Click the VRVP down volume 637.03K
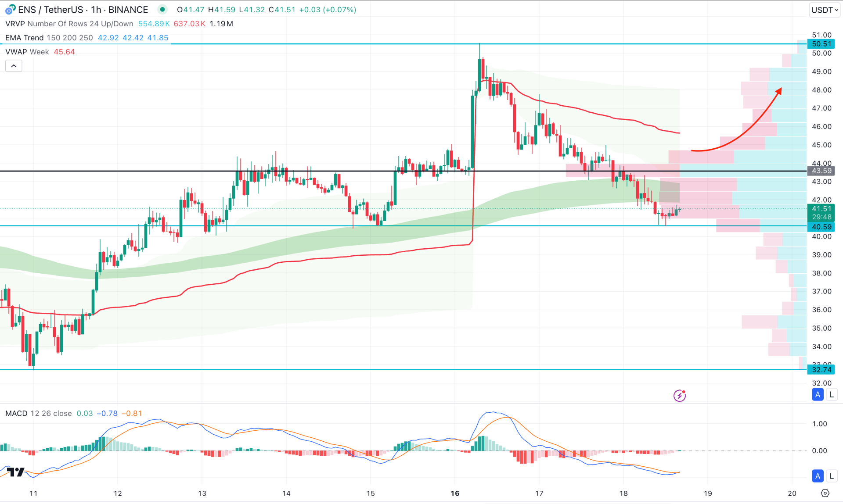 coord(190,24)
